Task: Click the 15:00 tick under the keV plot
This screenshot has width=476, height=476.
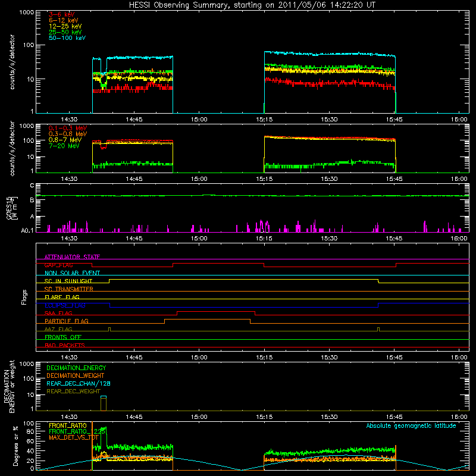Action: tap(199, 120)
